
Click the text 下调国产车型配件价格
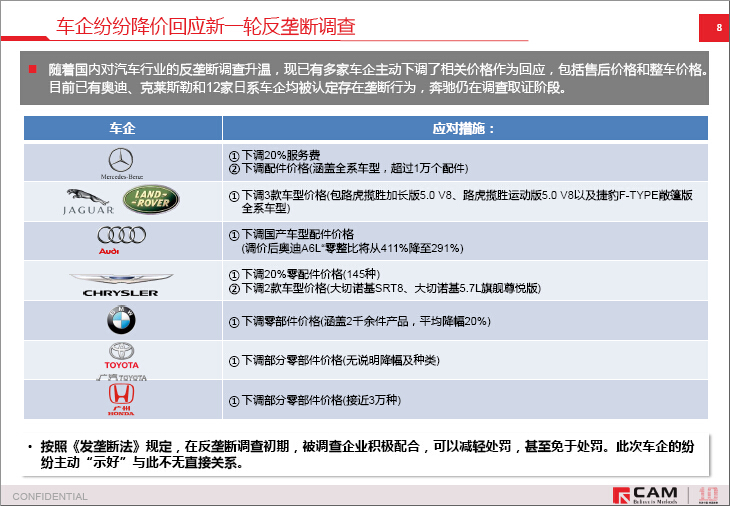pos(297,234)
